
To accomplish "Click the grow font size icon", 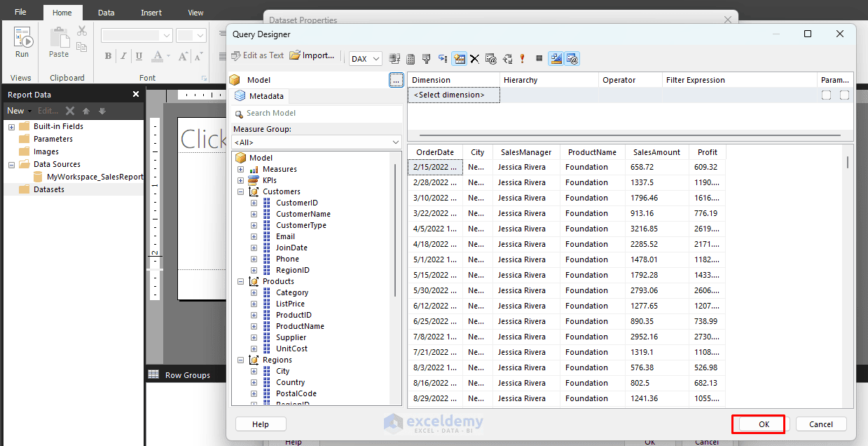I will point(184,57).
